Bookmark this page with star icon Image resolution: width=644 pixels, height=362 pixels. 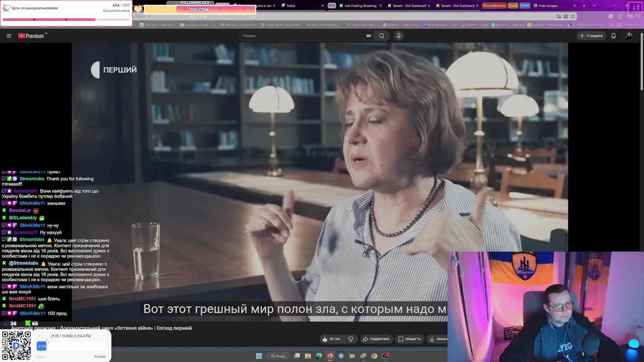573,16
